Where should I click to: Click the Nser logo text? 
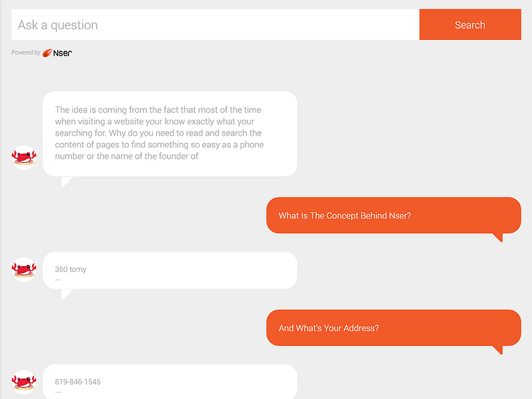[x=63, y=53]
